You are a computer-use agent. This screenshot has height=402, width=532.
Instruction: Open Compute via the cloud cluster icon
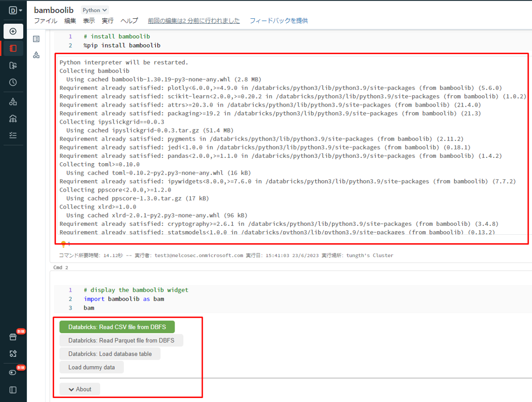point(13,118)
